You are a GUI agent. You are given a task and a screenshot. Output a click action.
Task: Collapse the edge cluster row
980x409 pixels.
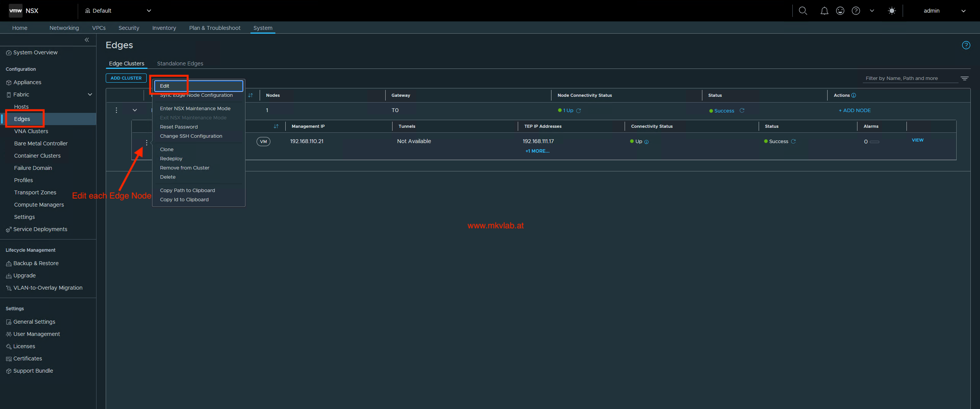(135, 110)
